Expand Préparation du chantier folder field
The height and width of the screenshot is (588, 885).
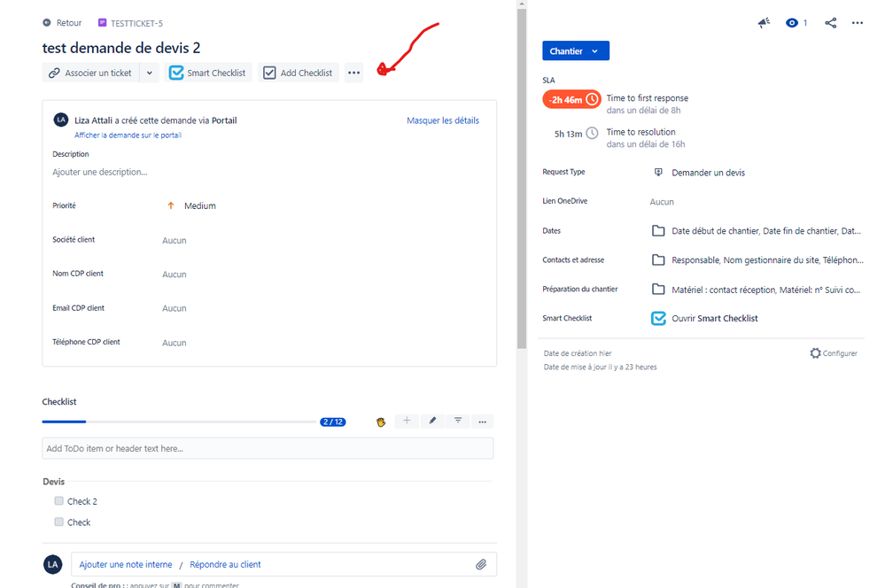[x=757, y=290]
